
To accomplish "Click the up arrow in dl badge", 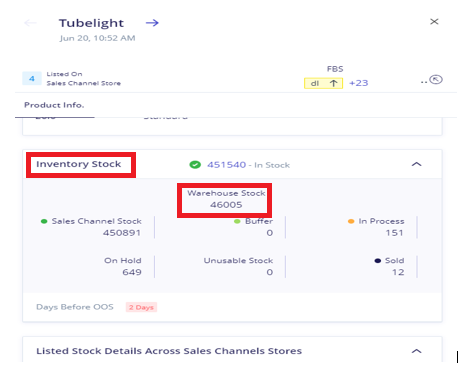I will pyautogui.click(x=333, y=83).
